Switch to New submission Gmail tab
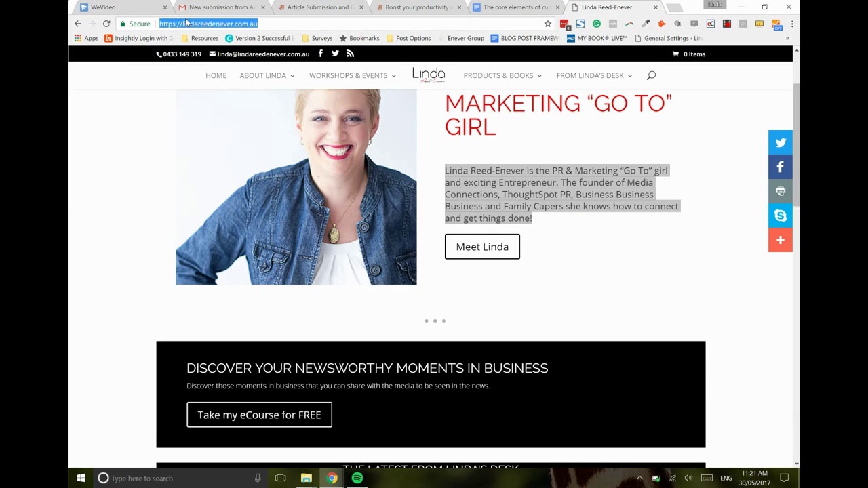The width and height of the screenshot is (868, 488). (222, 7)
